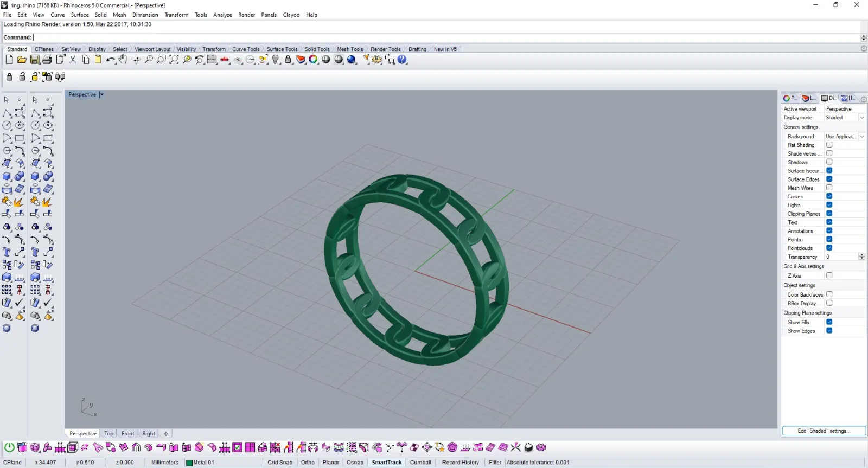
Task: Enable the Shadows checkbox
Action: [829, 162]
